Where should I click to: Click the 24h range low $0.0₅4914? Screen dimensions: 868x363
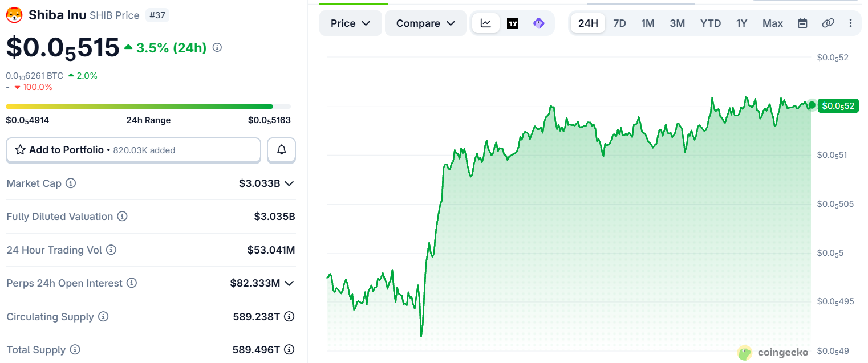pos(27,120)
